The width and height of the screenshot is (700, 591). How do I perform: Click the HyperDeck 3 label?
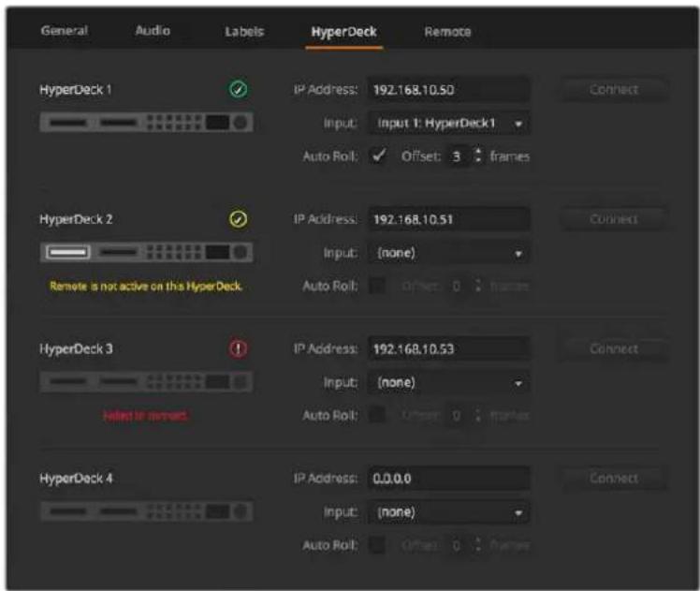click(76, 348)
